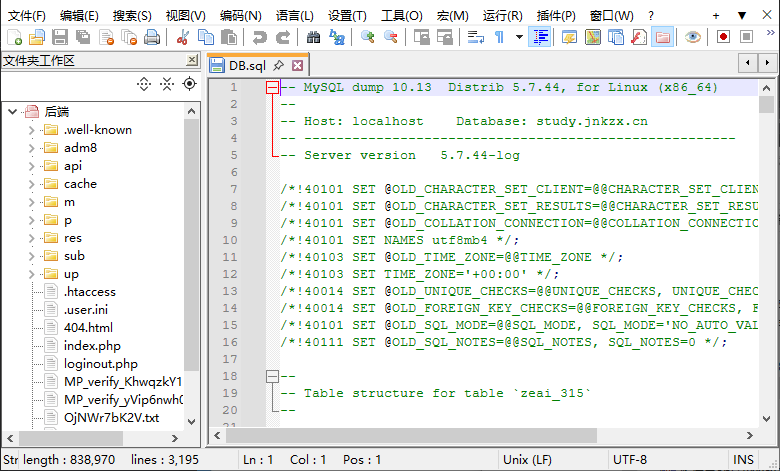Close the 文件夹工作区 panel
Viewport: 780px width, 471px height.
[x=192, y=60]
